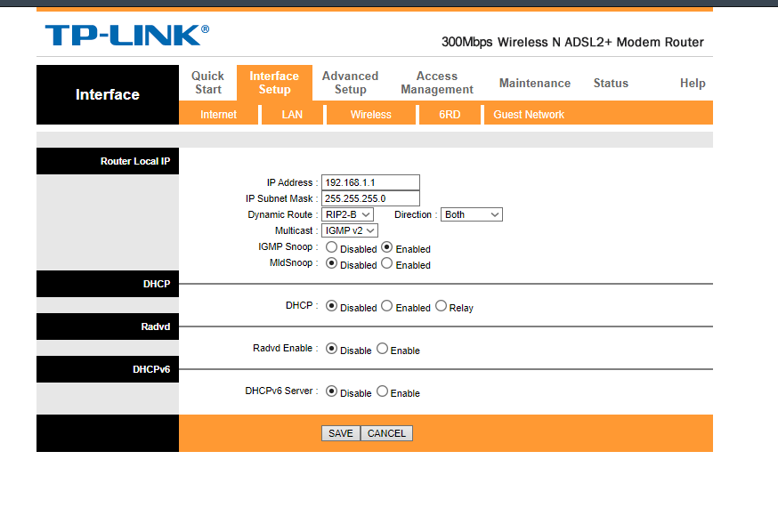Viewport: 778px width, 532px height.
Task: Open the 6RD submenu
Action: tap(450, 115)
